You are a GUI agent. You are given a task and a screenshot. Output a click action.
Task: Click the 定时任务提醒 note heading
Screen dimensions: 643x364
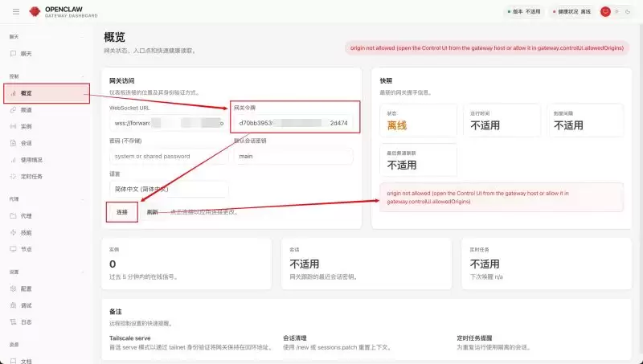click(474, 338)
